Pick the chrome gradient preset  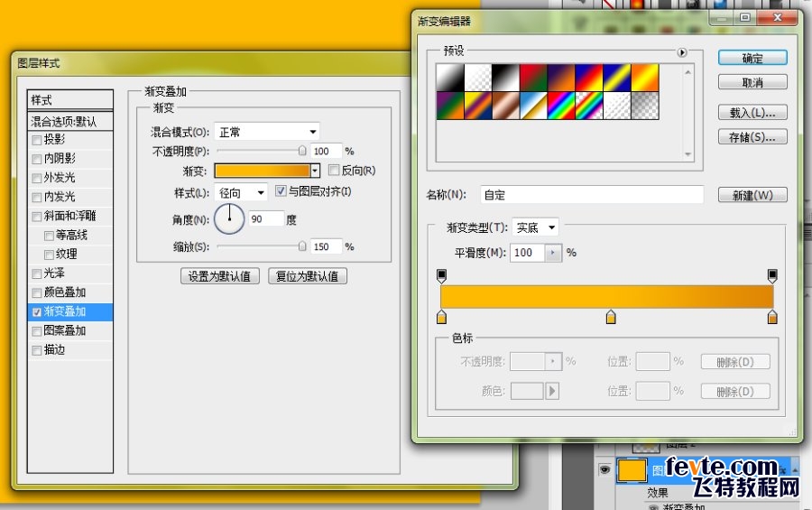pos(534,106)
